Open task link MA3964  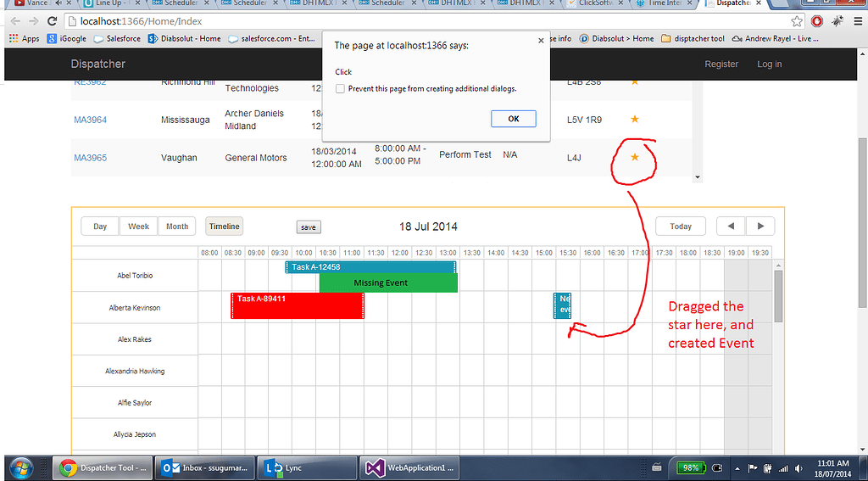(90, 120)
